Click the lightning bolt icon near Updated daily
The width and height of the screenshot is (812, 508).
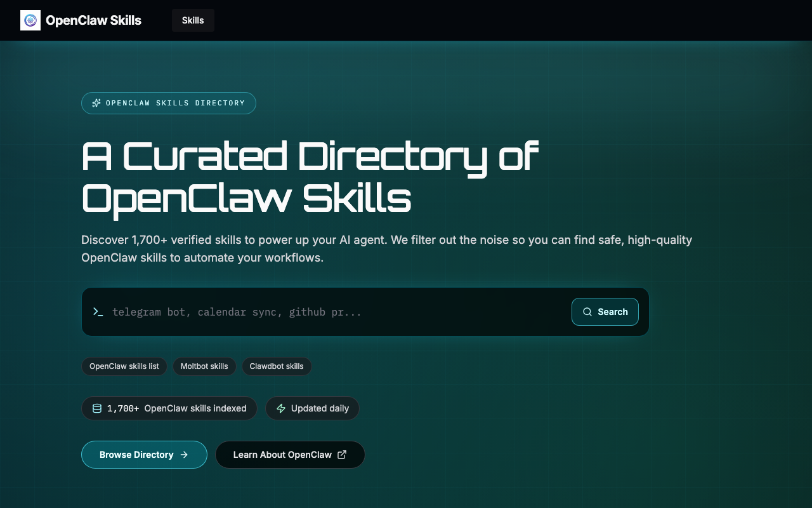pos(281,408)
